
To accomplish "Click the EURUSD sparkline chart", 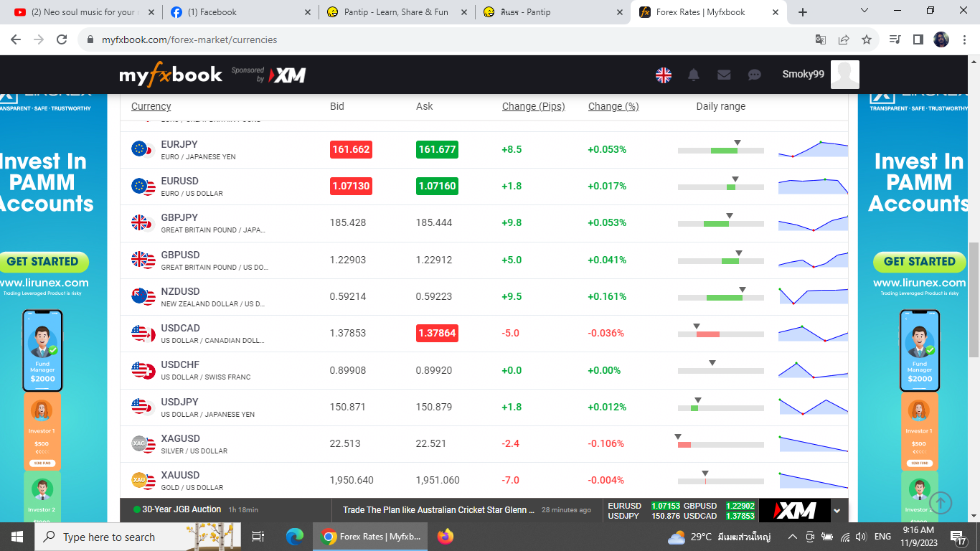I will click(813, 186).
